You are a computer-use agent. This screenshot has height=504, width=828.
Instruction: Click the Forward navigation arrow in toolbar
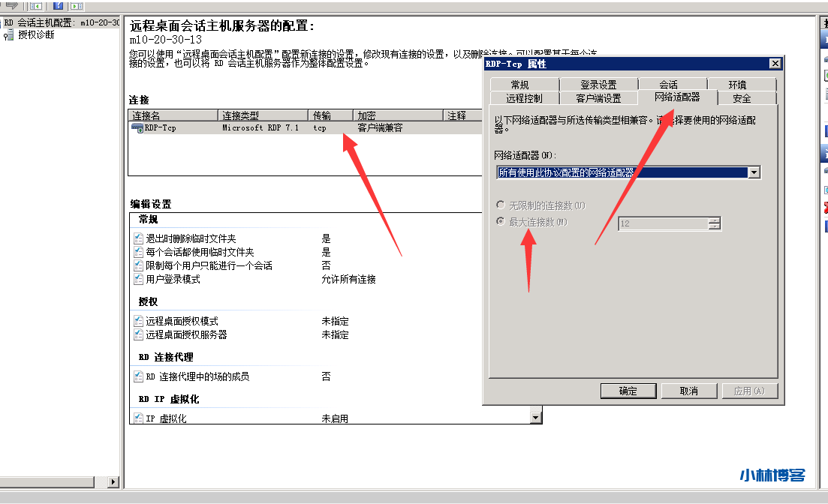pyautogui.click(x=12, y=4)
